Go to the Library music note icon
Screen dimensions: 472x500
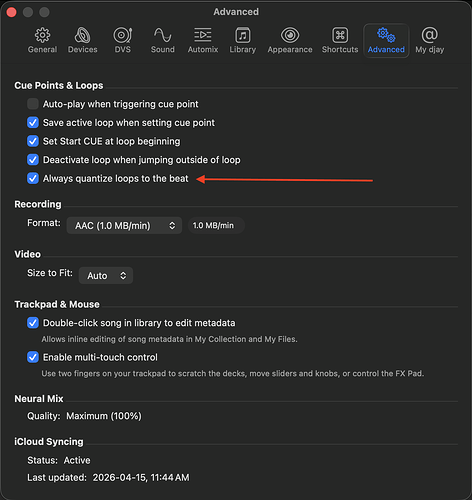coord(243,35)
